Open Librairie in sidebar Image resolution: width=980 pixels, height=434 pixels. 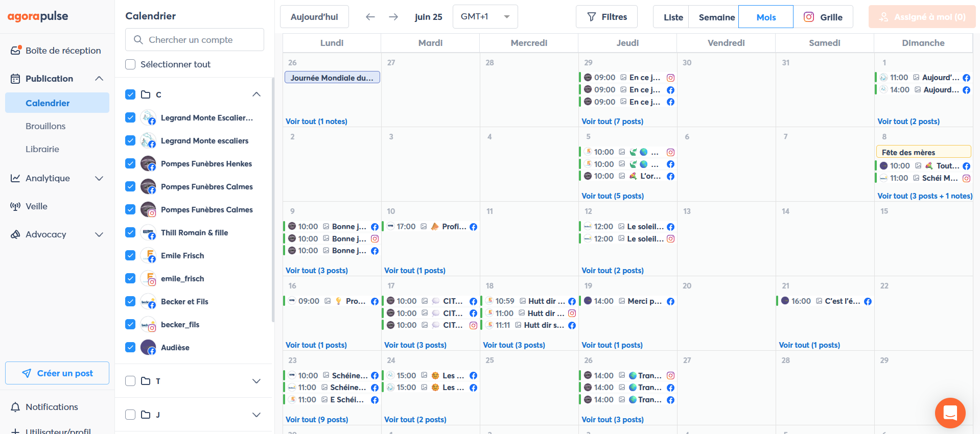click(42, 149)
